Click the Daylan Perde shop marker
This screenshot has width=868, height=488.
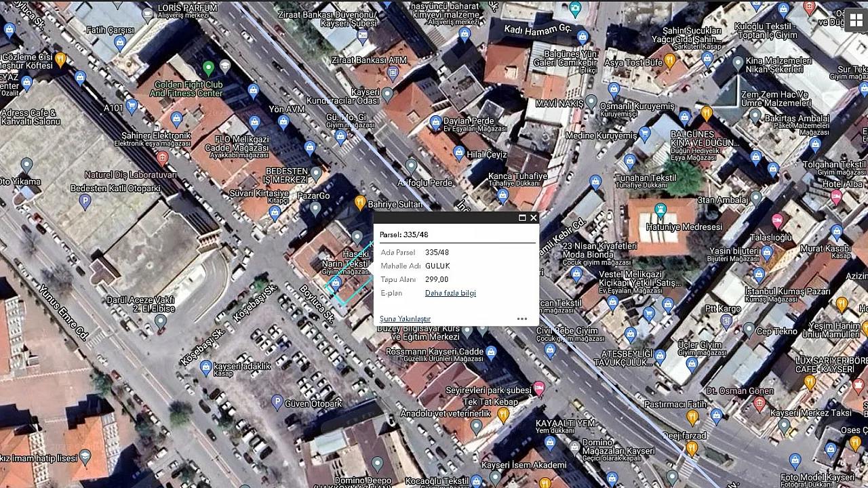point(435,122)
